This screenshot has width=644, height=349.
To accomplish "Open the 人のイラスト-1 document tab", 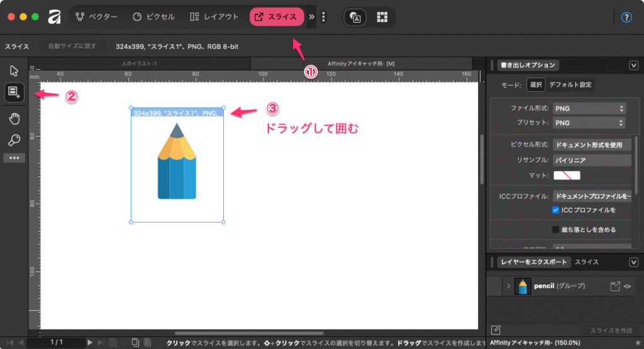I will pos(139,64).
